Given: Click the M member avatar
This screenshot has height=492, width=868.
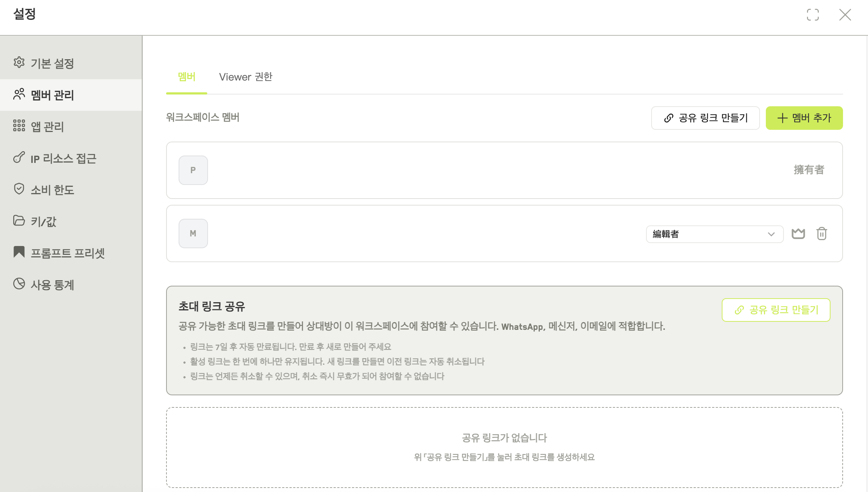Looking at the screenshot, I should 193,233.
